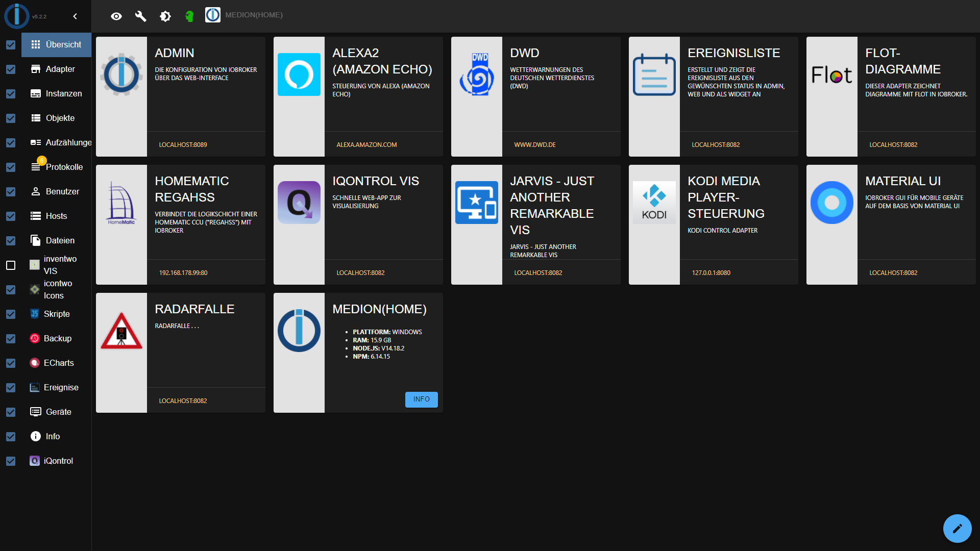Image resolution: width=980 pixels, height=551 pixels.
Task: Uncheck the Skripte checkbox
Action: coord(11,314)
